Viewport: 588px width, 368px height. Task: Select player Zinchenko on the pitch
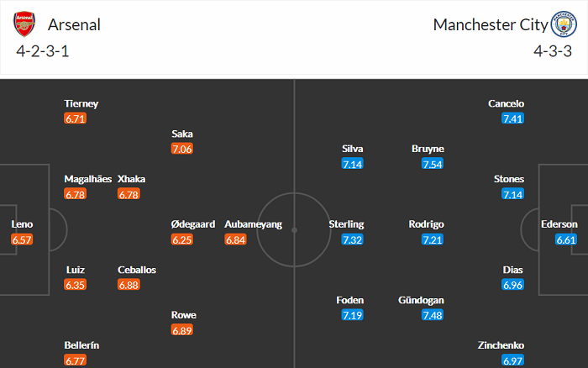[x=500, y=344]
